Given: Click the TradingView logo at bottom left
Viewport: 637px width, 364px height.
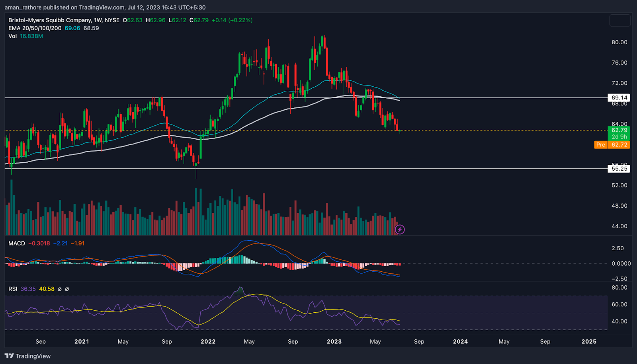Looking at the screenshot, I should tap(28, 356).
